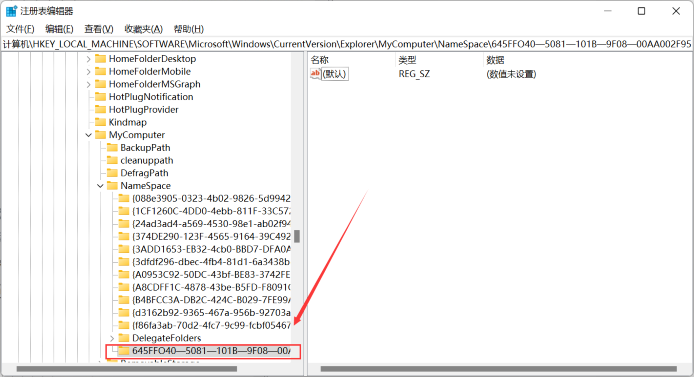Click the {3dfdf296 key folder icon
694x377 pixels.
(x=124, y=262)
